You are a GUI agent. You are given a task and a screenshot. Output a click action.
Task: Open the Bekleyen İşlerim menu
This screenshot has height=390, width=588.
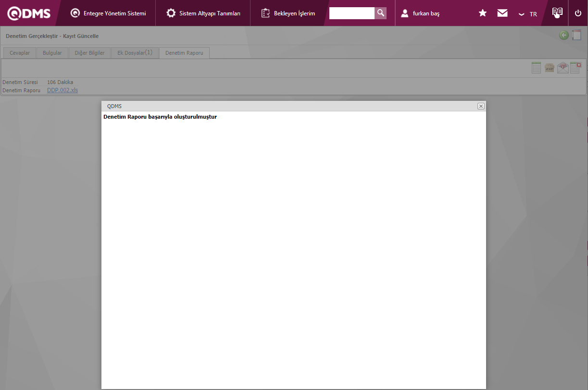[x=288, y=13]
